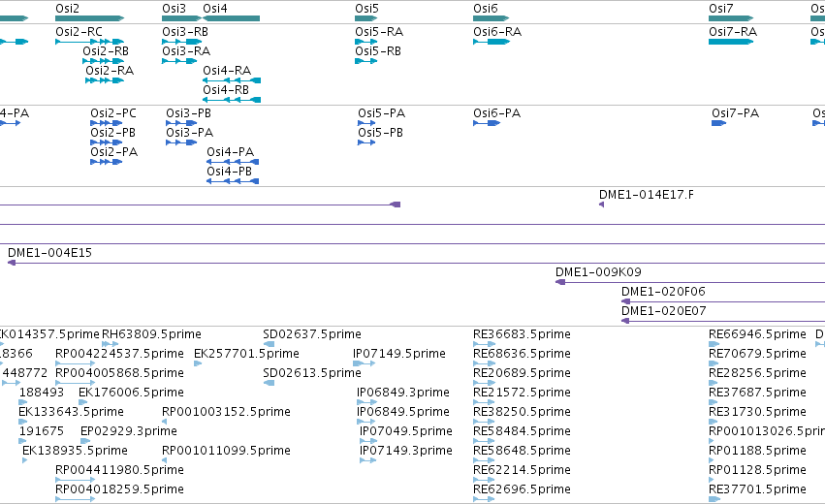
Task: Open EST RP004018259.5prime
Action: [119, 489]
